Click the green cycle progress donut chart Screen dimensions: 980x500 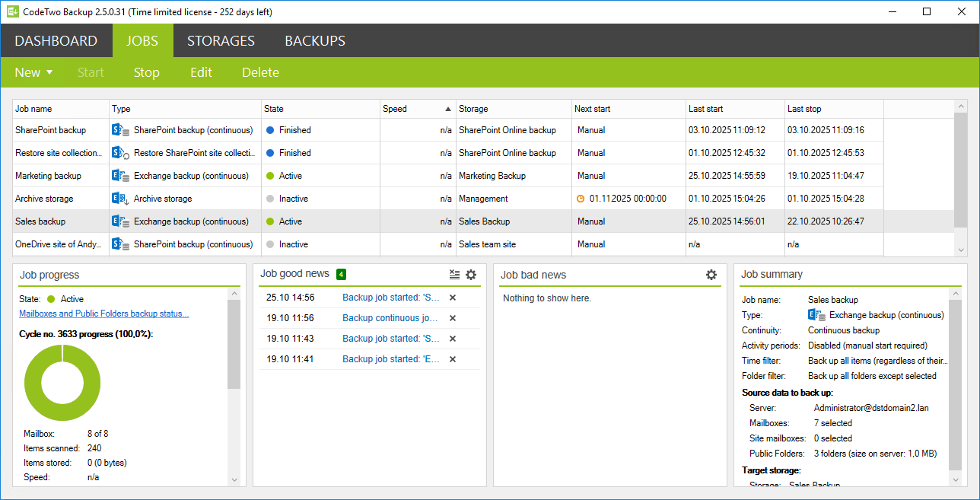[x=62, y=384]
